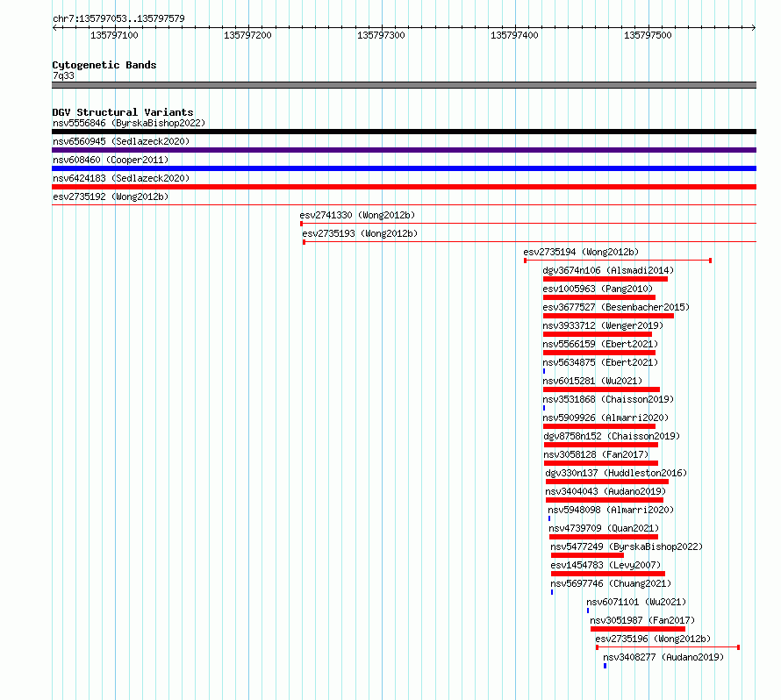This screenshot has width=781, height=700.
Task: Select esv2735193 (Wong2012b) label
Action: coord(360,233)
